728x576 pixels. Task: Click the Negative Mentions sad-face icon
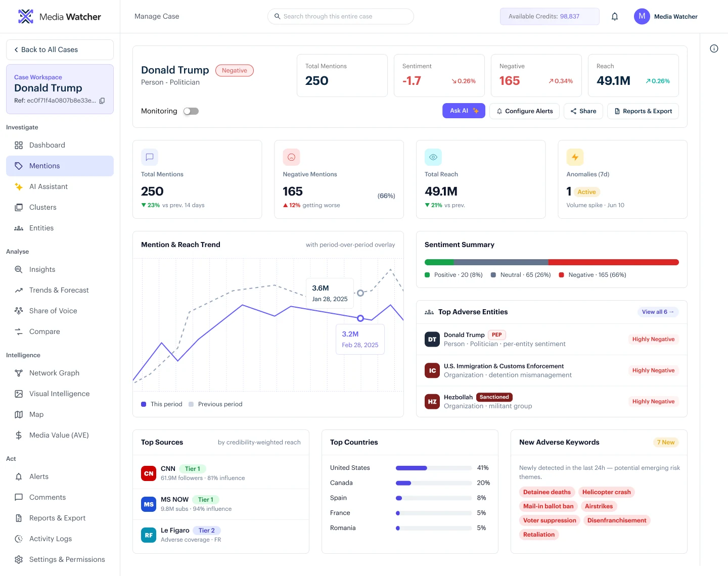[291, 157]
